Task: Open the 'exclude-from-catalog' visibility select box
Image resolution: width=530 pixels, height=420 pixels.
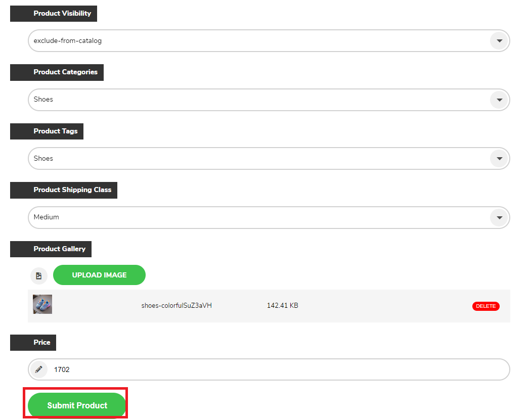Action: 269,41
